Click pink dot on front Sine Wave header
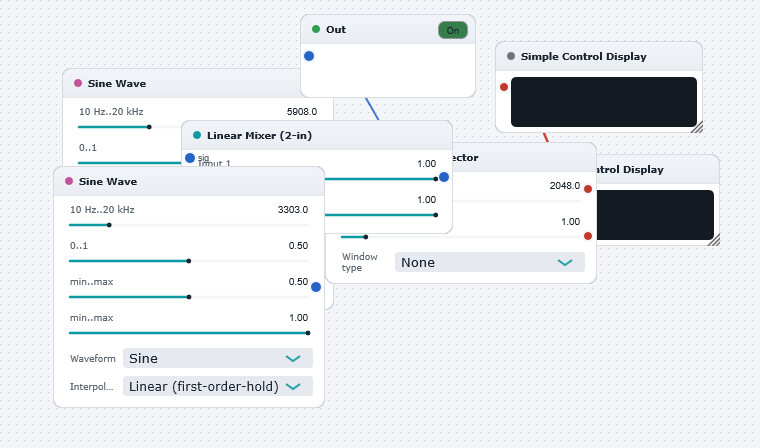 (69, 181)
